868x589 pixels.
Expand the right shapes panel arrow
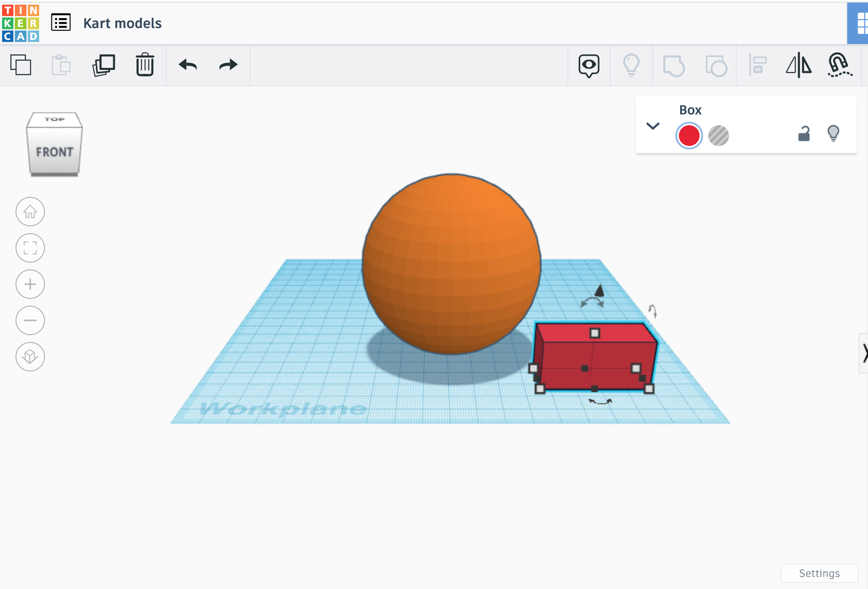[863, 353]
